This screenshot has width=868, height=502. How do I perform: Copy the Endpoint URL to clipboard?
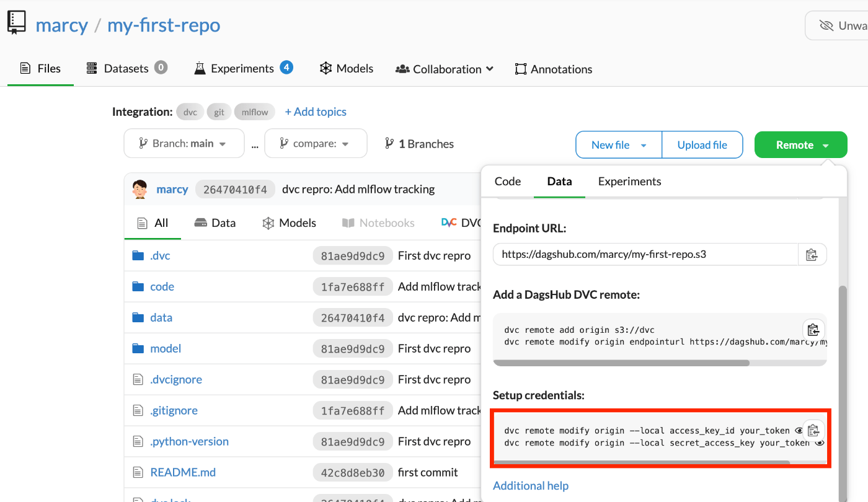(812, 255)
